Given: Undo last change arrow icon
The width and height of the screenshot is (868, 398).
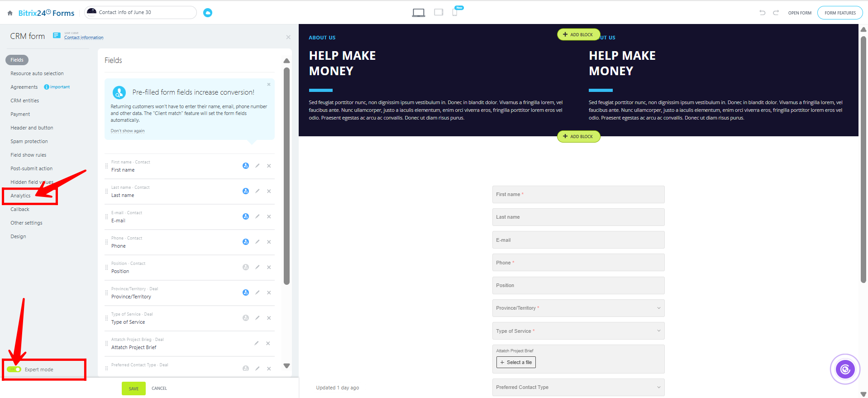Looking at the screenshot, I should 763,13.
